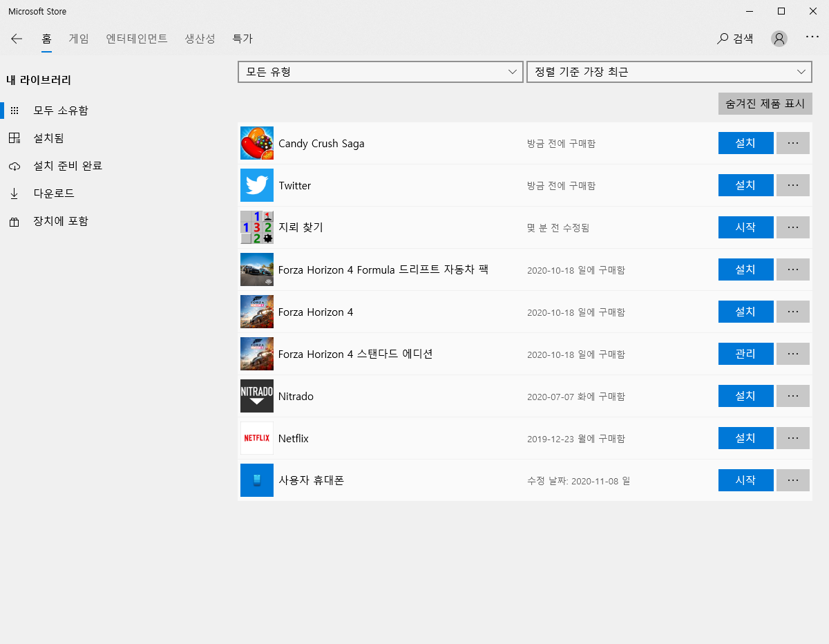Click the 숨겨진 제품 표시 button
Viewport: 829px width, 644px height.
point(765,104)
